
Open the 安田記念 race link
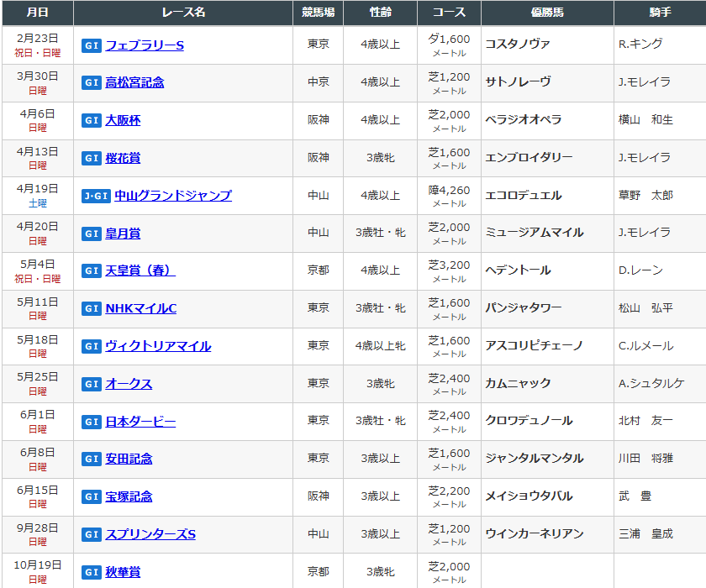pyautogui.click(x=129, y=459)
